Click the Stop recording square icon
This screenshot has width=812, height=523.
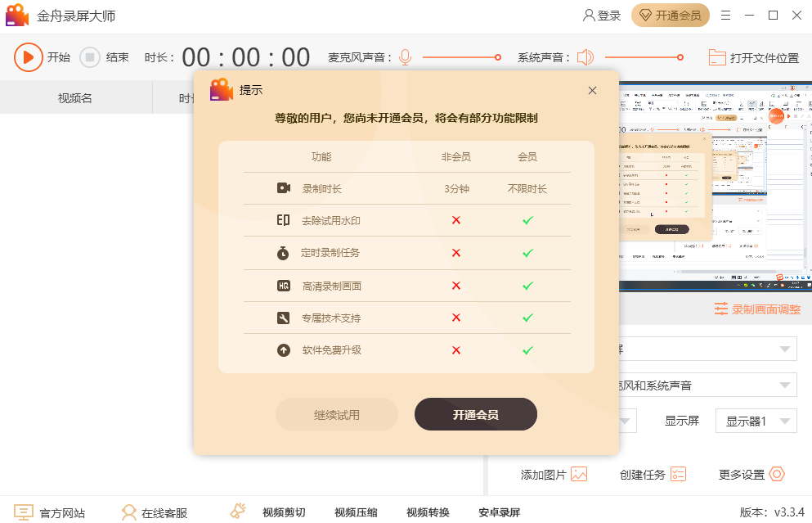[x=90, y=57]
